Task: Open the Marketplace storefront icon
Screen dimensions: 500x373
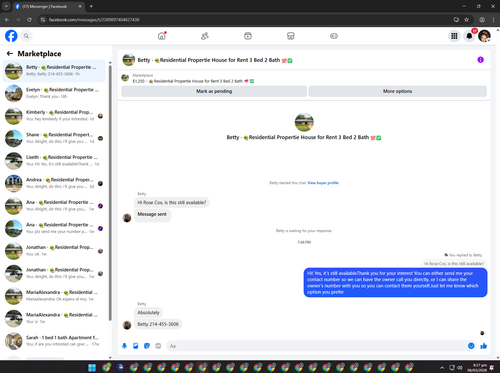Action: (x=291, y=36)
